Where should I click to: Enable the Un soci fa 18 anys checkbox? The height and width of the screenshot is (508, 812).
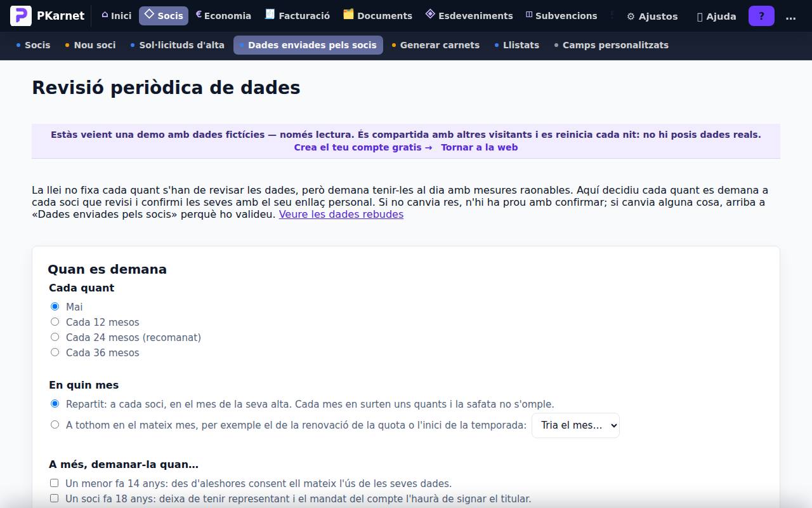click(54, 498)
